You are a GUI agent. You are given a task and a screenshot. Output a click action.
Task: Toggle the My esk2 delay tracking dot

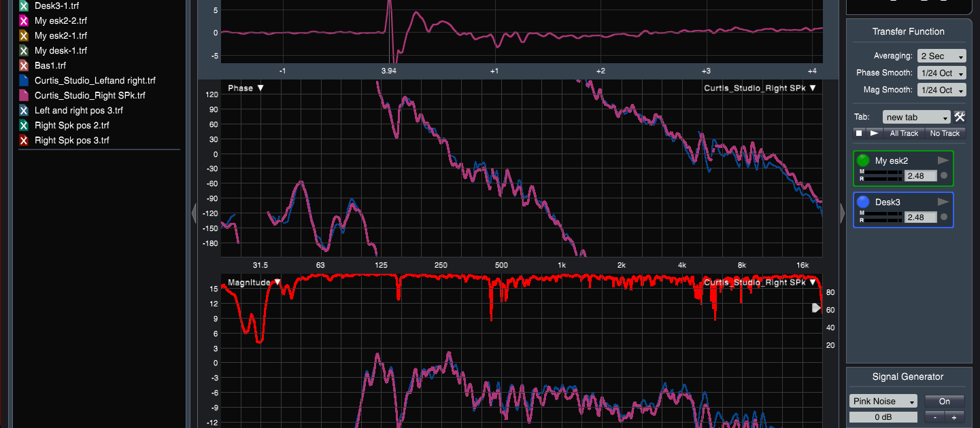944,176
